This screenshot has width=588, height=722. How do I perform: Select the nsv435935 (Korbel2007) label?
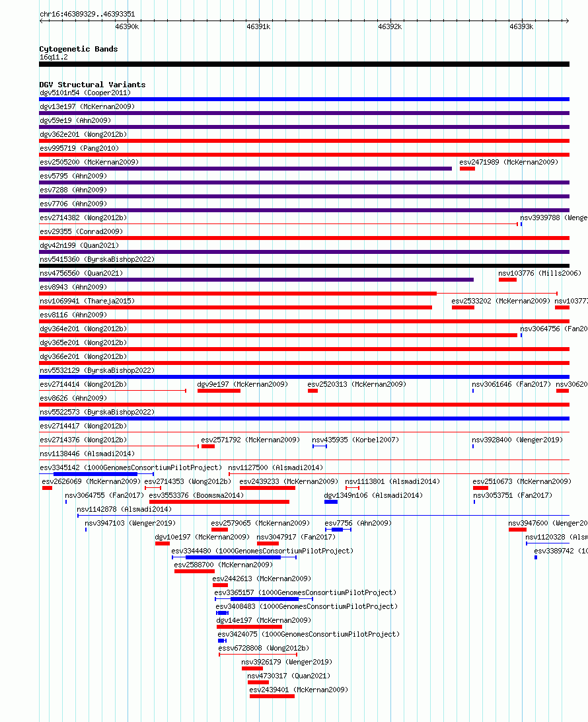(355, 440)
